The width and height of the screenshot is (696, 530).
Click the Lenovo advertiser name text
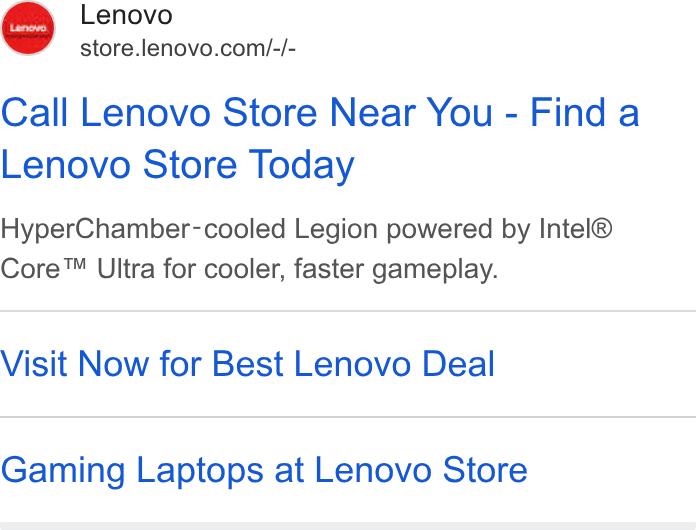click(126, 15)
